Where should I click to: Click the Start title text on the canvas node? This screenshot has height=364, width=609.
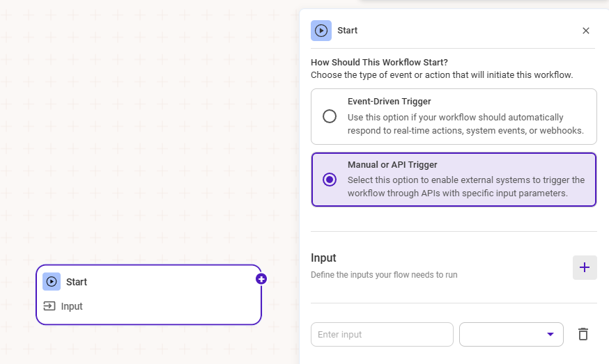[77, 282]
